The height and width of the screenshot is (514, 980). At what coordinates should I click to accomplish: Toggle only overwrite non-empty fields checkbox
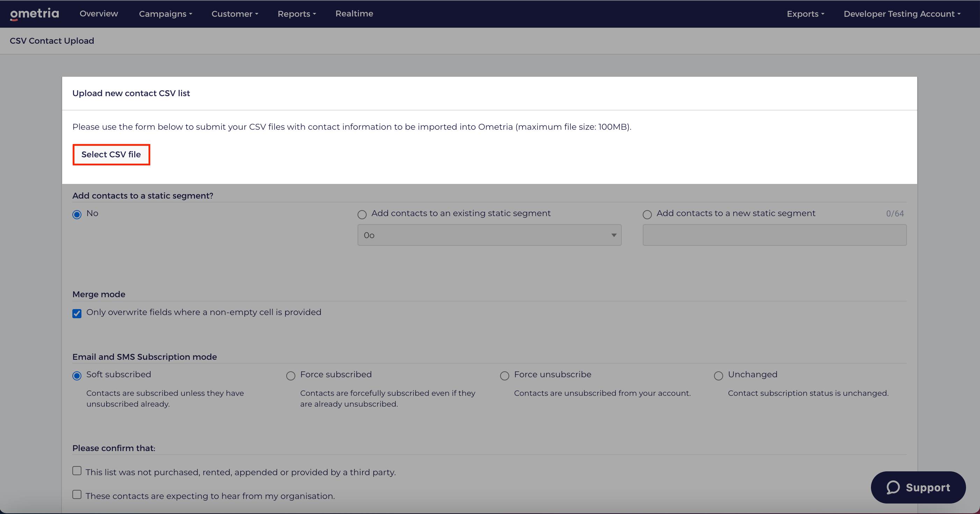77,313
